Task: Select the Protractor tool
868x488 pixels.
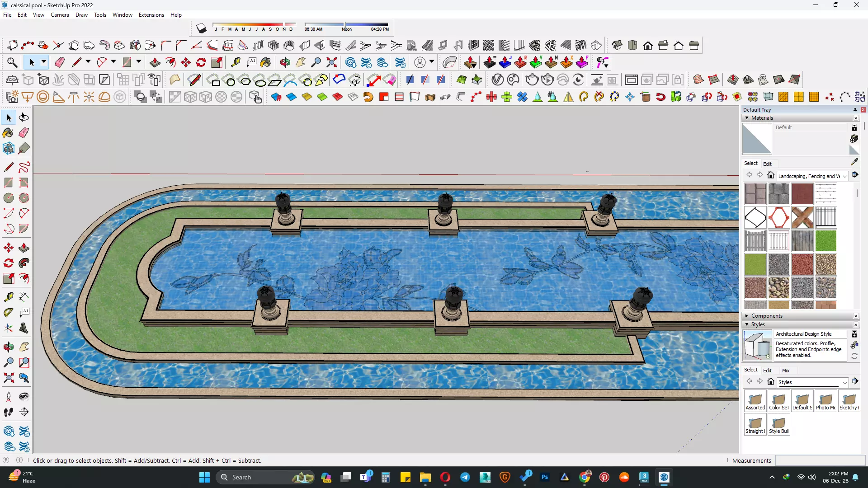Action: [x=8, y=313]
